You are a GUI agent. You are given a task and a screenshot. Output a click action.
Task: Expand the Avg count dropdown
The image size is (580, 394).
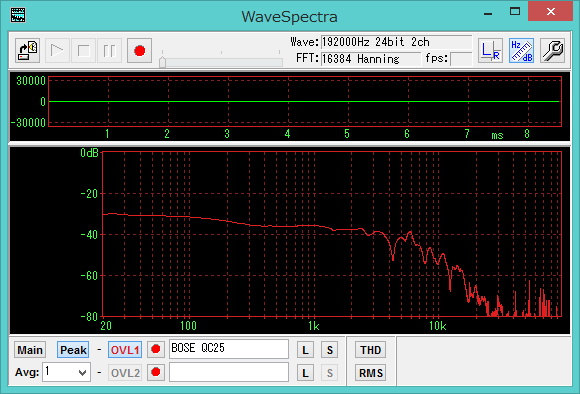click(83, 373)
